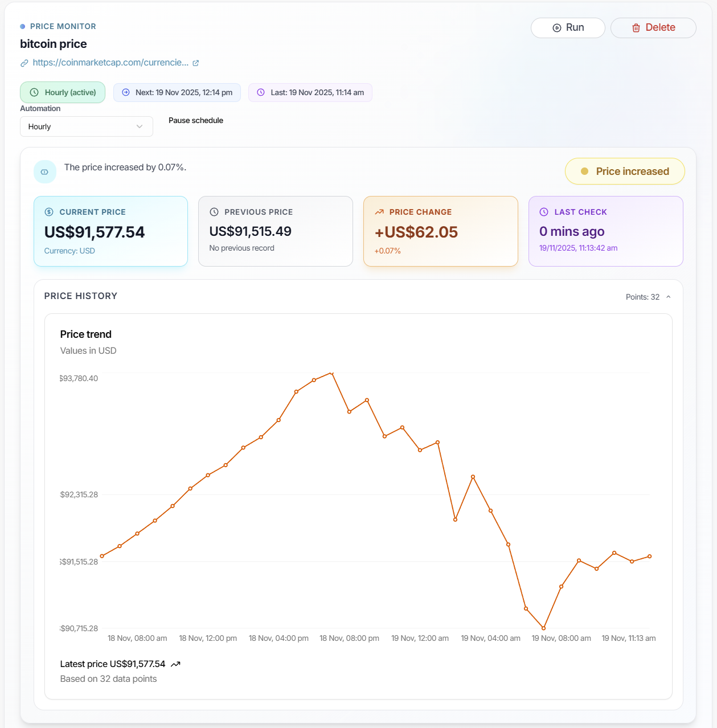The width and height of the screenshot is (717, 728).
Task: Click the arrow icon next to Latest price
Action: 175,664
